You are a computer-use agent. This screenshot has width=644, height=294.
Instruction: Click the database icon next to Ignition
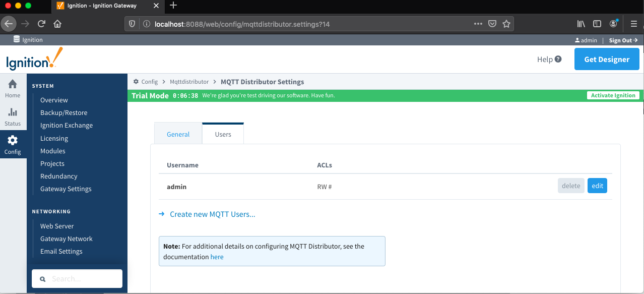coord(17,40)
